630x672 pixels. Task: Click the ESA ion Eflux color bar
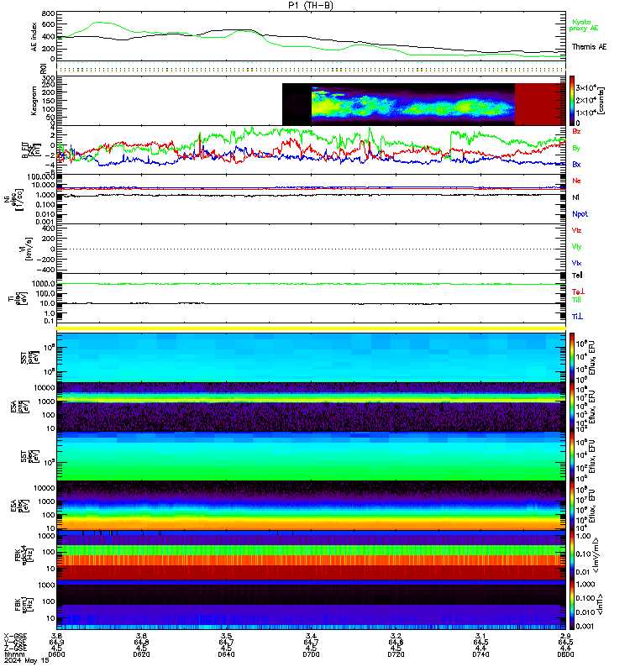[x=572, y=407]
